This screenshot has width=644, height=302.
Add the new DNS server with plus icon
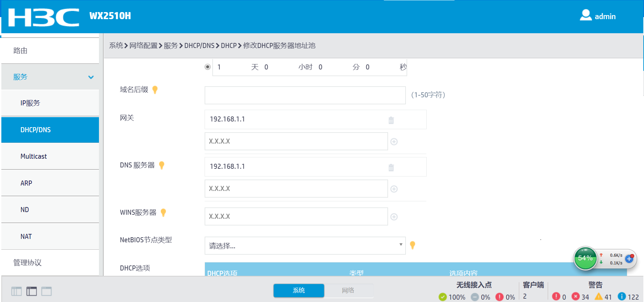394,189
